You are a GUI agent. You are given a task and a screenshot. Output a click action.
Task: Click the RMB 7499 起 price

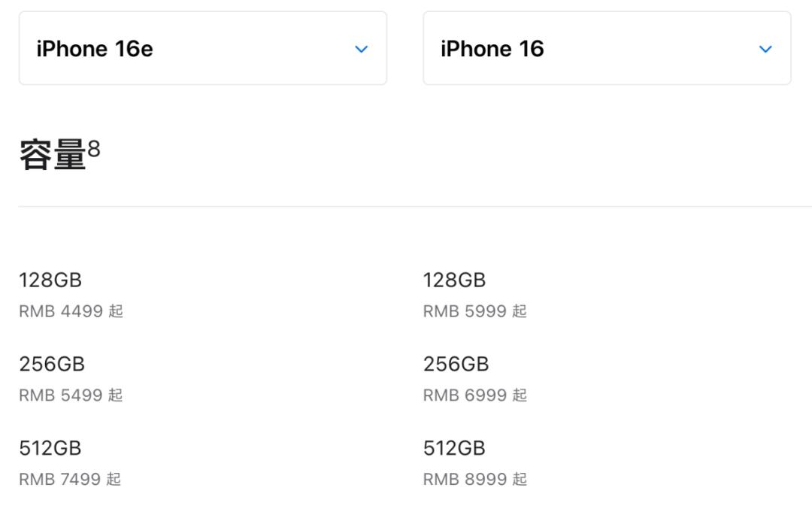70,480
